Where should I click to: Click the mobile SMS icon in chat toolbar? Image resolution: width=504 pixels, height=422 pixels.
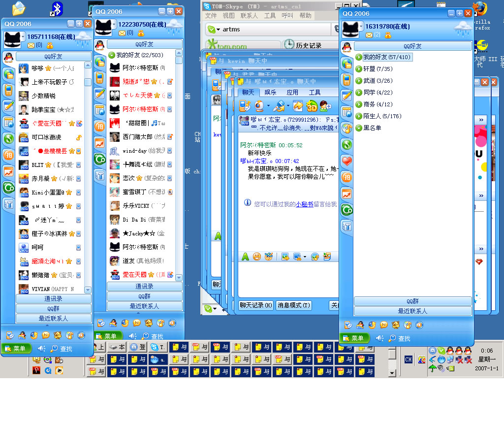245,105
